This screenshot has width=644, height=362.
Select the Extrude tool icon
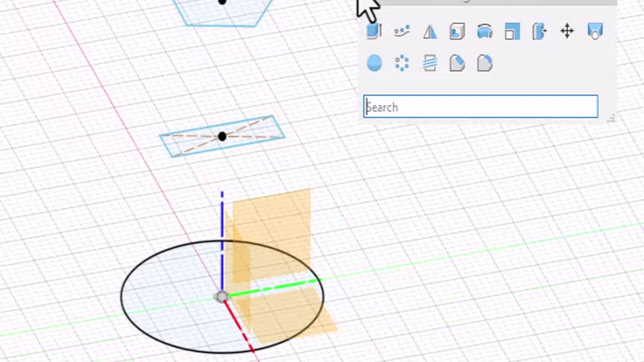(374, 32)
